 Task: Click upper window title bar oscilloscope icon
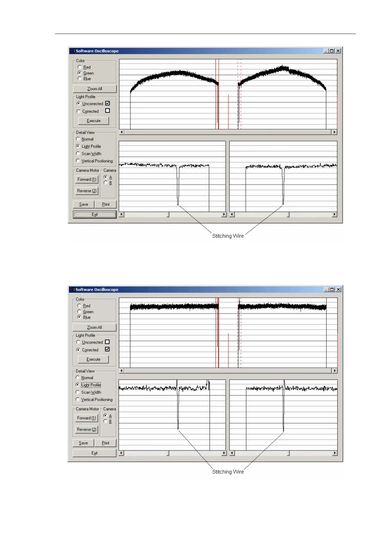point(72,51)
